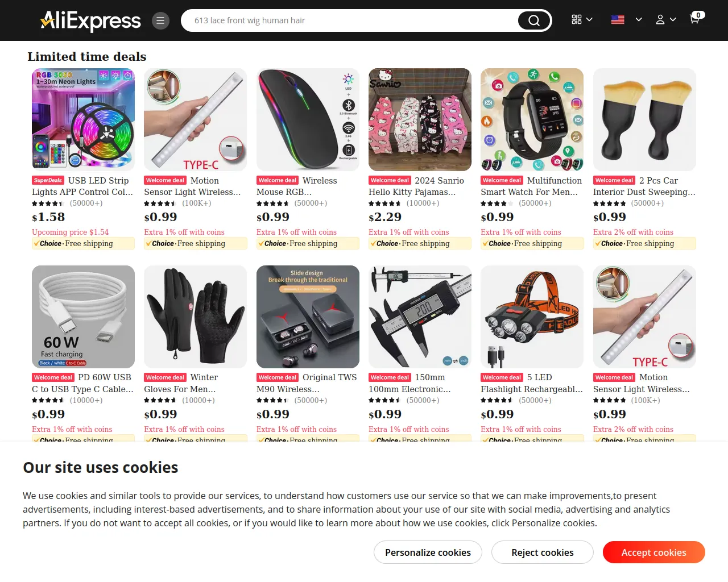Viewport: 728px width, 582px height.
Task: Open Personalize cookies settings
Action: click(x=428, y=552)
